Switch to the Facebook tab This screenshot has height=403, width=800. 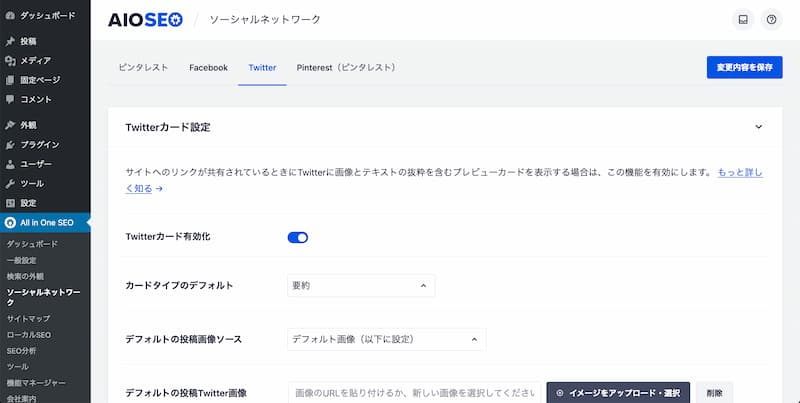[x=208, y=67]
